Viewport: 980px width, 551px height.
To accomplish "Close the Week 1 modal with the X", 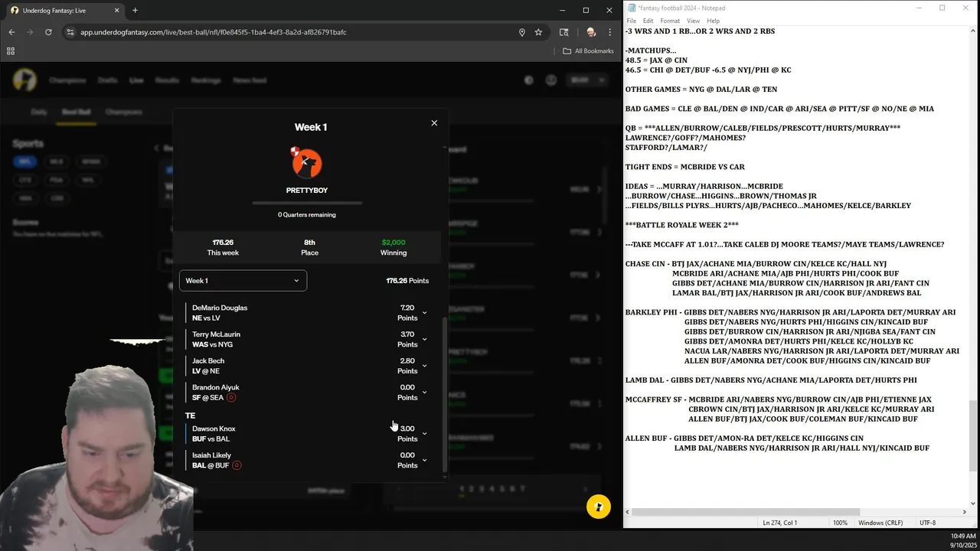I will pos(434,122).
